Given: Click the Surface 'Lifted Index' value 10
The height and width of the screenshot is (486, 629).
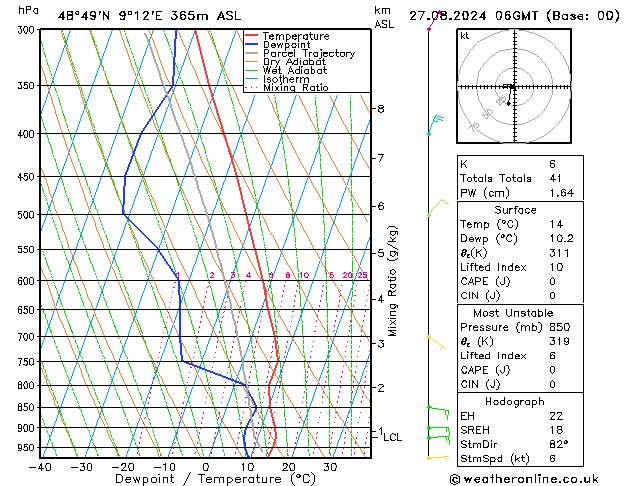Looking at the screenshot, I should [557, 267].
